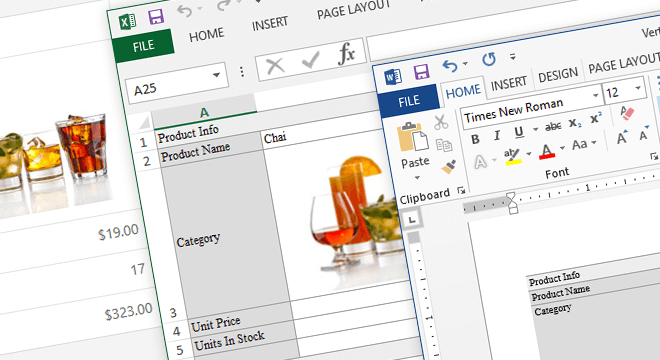Click Clear Formatting eraser icon
Viewport: 660px width, 360px height.
click(x=627, y=112)
